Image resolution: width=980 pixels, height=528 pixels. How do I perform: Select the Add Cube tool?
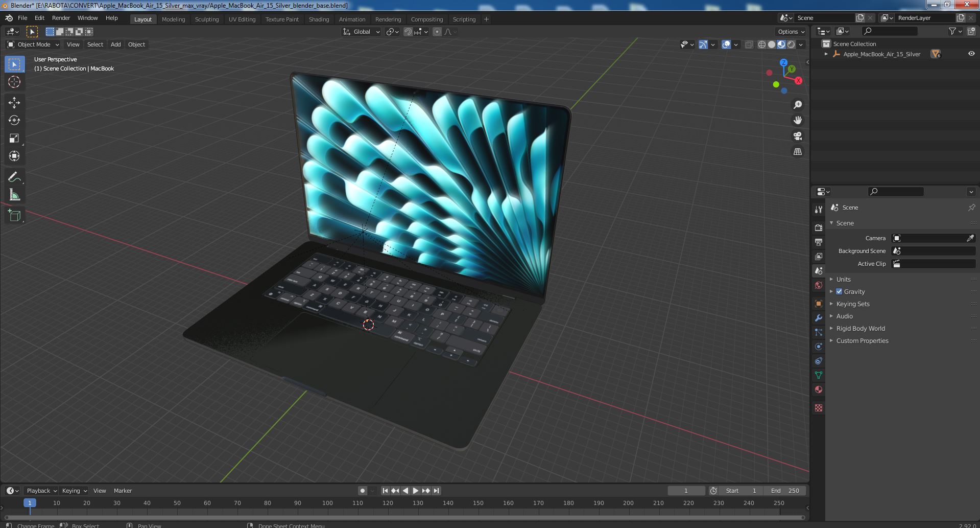(14, 216)
